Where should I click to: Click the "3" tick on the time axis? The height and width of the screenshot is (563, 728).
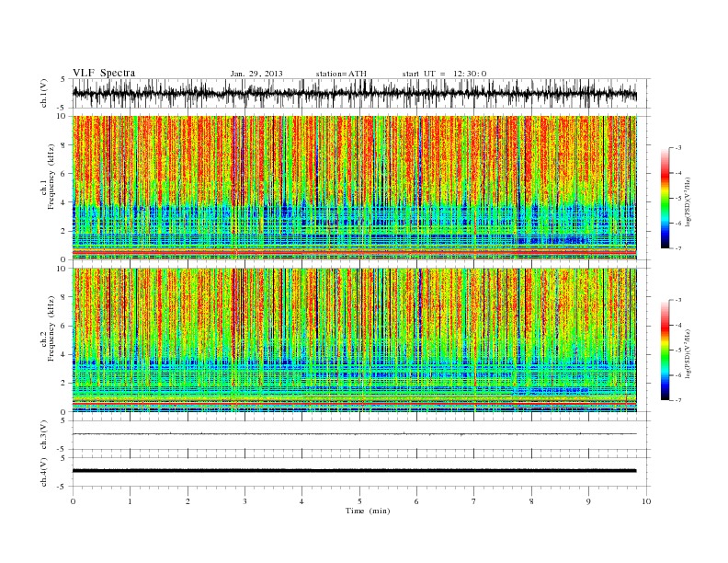pos(245,501)
